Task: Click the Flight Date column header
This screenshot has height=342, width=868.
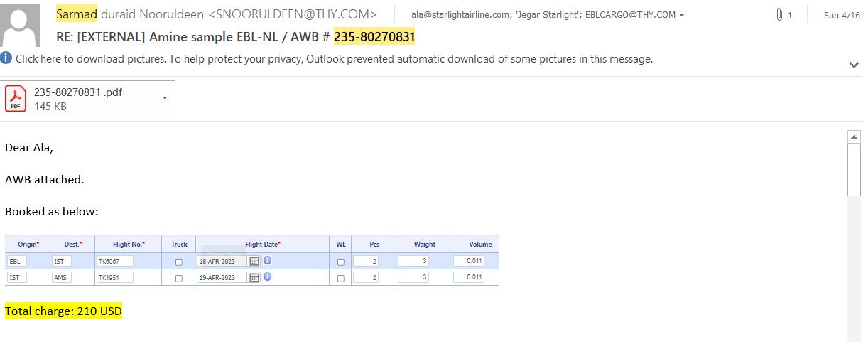Action: (262, 244)
